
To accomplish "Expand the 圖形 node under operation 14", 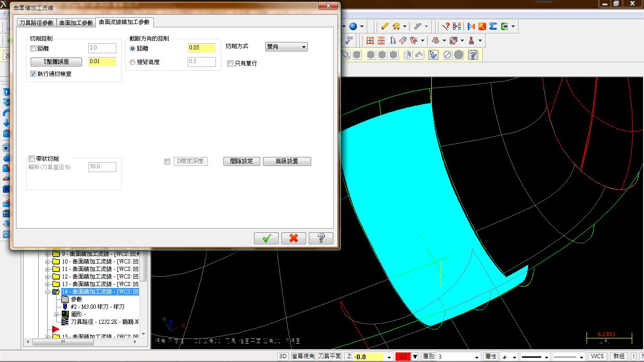I will [57, 314].
